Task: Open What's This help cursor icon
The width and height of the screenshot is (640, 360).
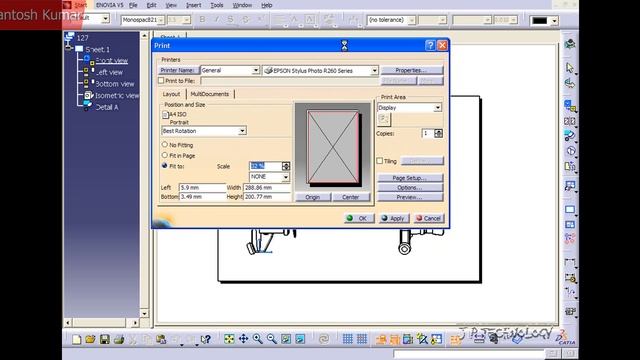Action: (x=206, y=339)
